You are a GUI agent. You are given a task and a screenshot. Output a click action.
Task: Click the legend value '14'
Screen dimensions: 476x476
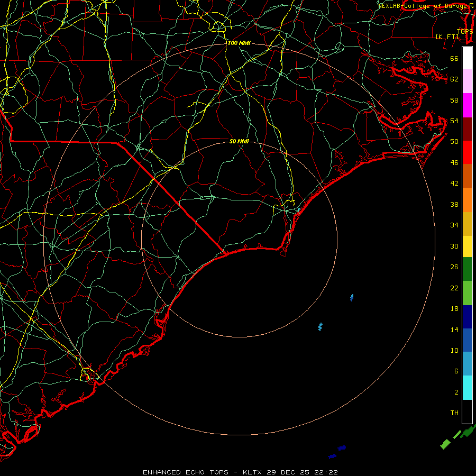point(454,329)
